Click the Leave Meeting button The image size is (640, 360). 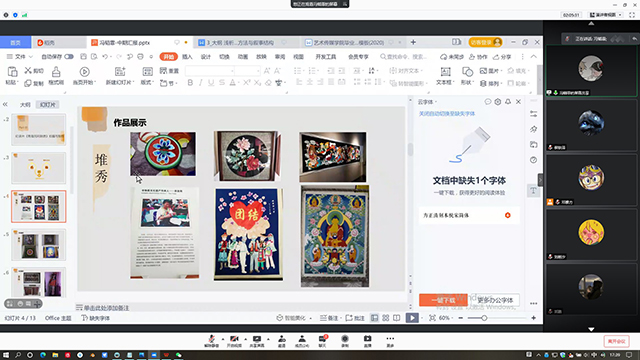[x=617, y=341]
